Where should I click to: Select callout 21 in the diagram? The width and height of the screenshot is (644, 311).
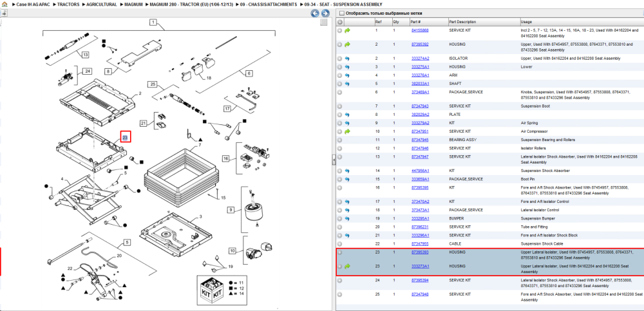point(144,123)
